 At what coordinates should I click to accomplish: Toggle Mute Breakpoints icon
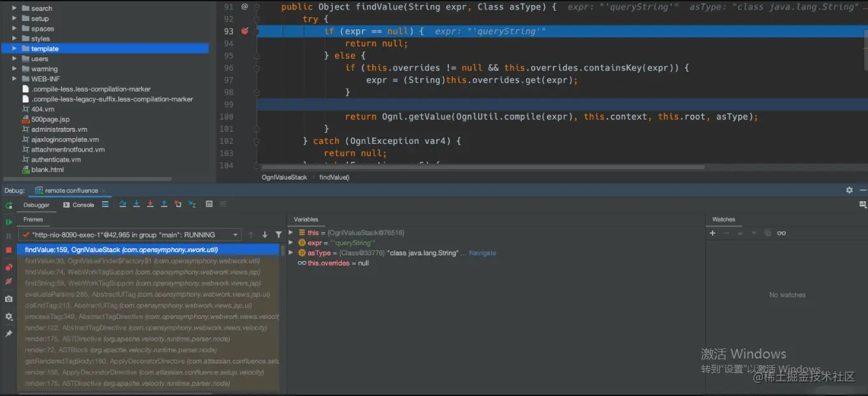(9, 281)
